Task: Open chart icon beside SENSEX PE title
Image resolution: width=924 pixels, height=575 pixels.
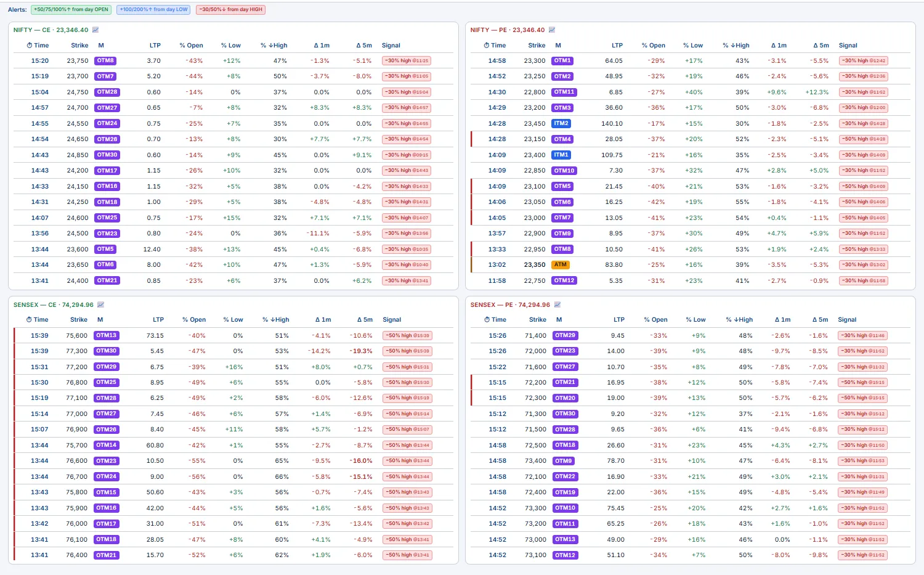Action: click(x=557, y=304)
